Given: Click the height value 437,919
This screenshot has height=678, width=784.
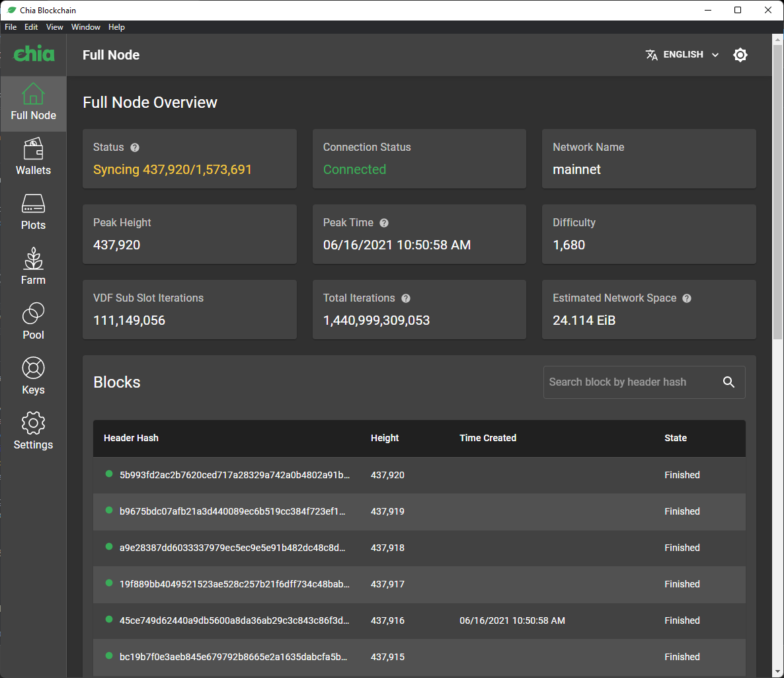Looking at the screenshot, I should pyautogui.click(x=387, y=511).
